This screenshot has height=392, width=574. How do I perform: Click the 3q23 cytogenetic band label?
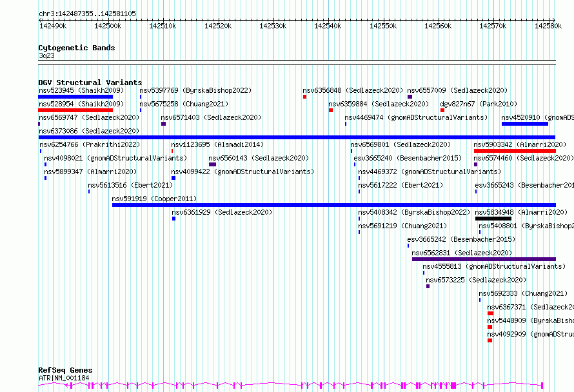(46, 55)
